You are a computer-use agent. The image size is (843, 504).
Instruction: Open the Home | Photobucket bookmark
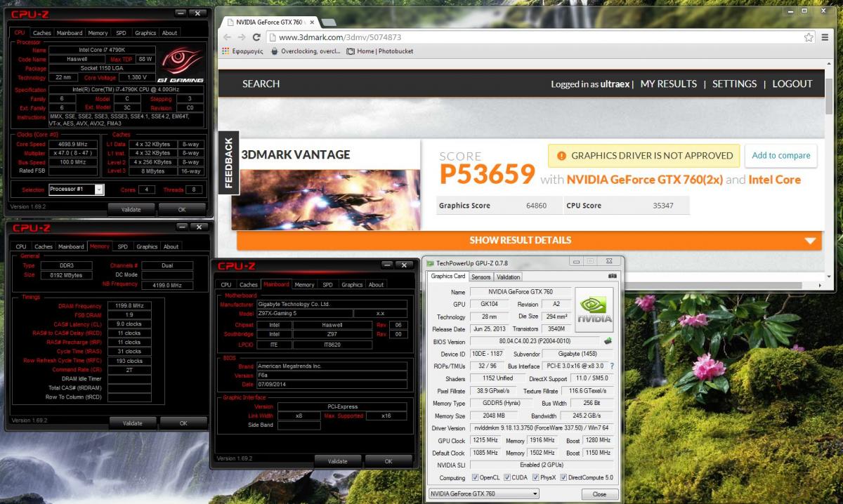(x=380, y=51)
